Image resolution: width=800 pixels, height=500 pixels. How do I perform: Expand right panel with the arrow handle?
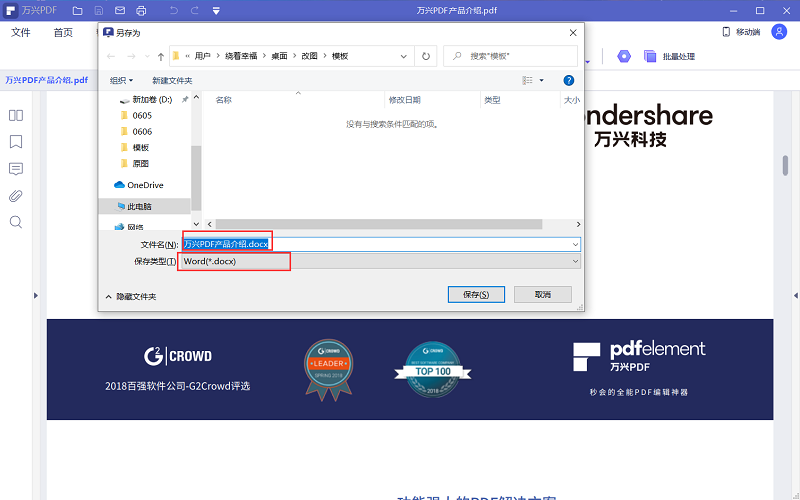coord(795,295)
